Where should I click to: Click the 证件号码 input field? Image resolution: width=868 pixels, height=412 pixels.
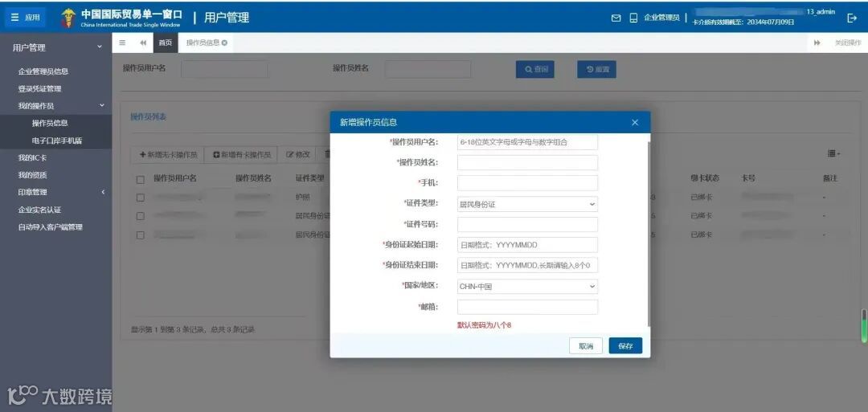point(527,225)
